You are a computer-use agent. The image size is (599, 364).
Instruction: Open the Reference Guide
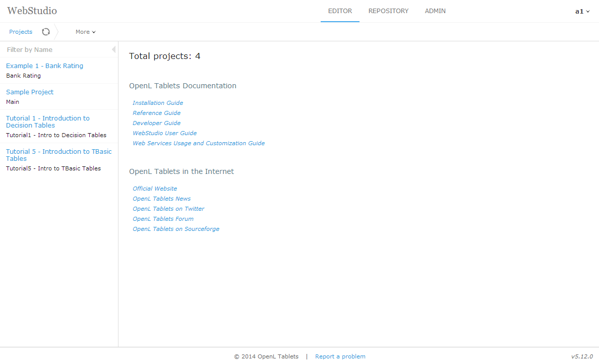point(156,112)
